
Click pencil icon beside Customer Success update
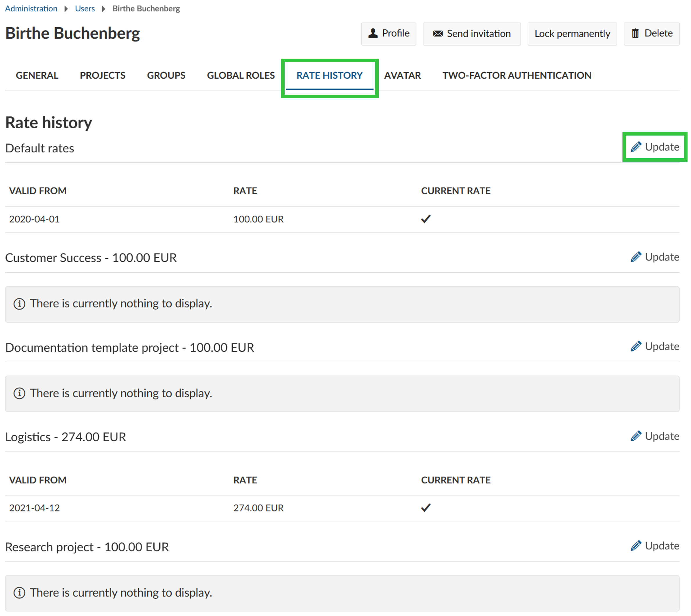(x=636, y=257)
